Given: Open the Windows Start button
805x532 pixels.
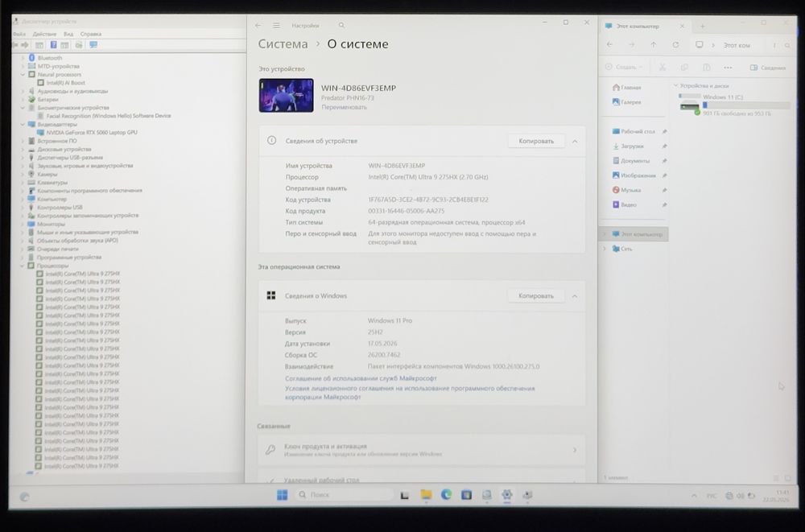Looking at the screenshot, I should (282, 494).
